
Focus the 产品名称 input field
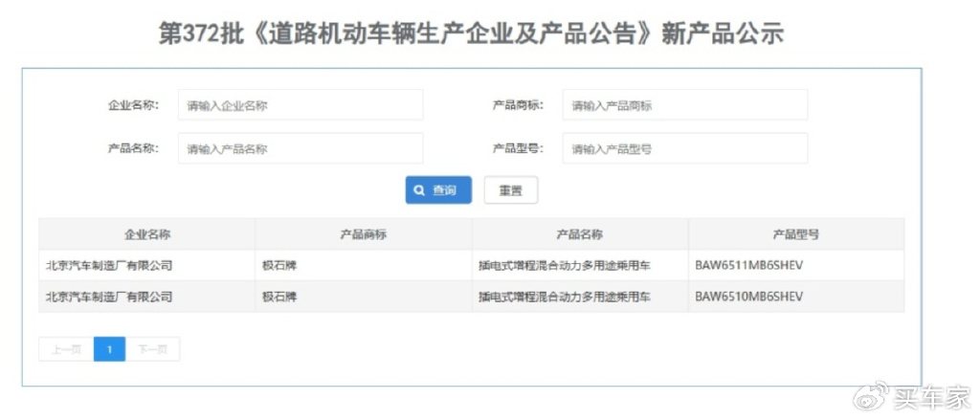pyautogui.click(x=301, y=148)
